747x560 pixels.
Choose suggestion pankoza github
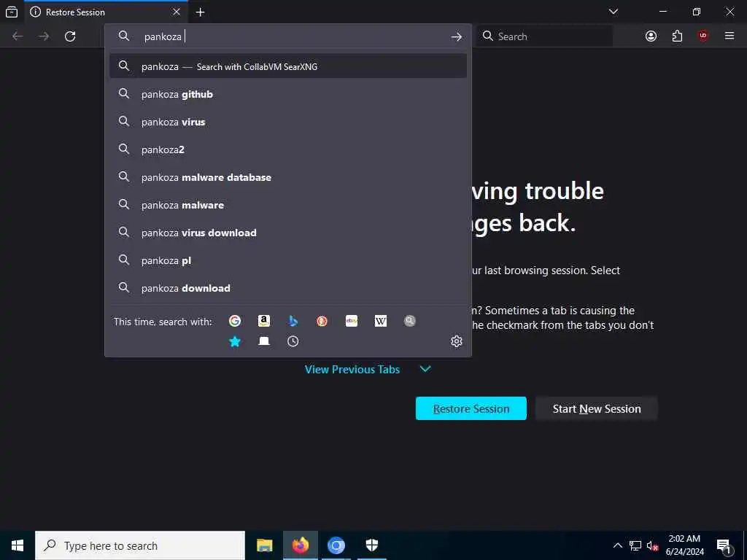[x=287, y=94]
